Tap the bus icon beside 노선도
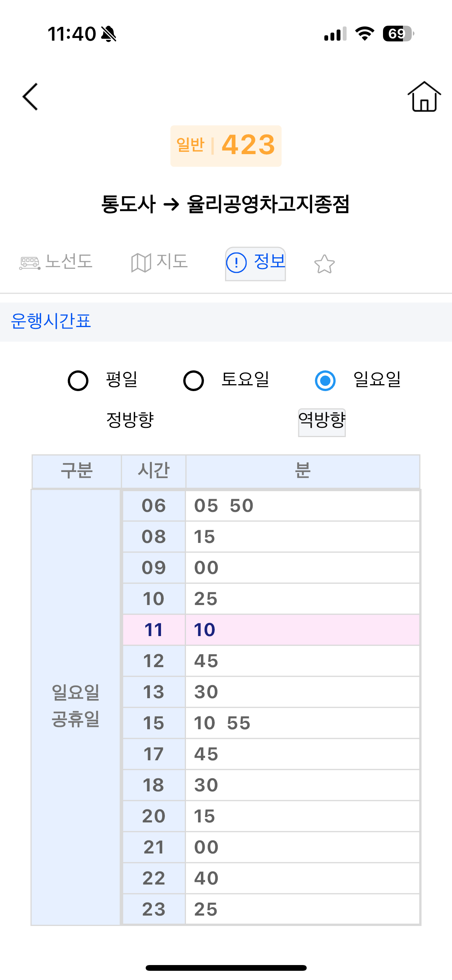The image size is (452, 980). (x=30, y=263)
